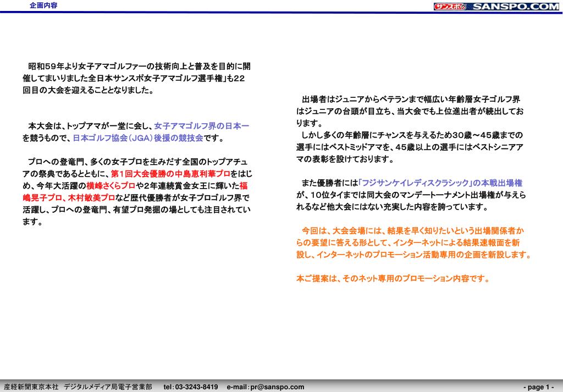Select the 企画内容 header title
The height and width of the screenshot is (392, 563).
43,5
